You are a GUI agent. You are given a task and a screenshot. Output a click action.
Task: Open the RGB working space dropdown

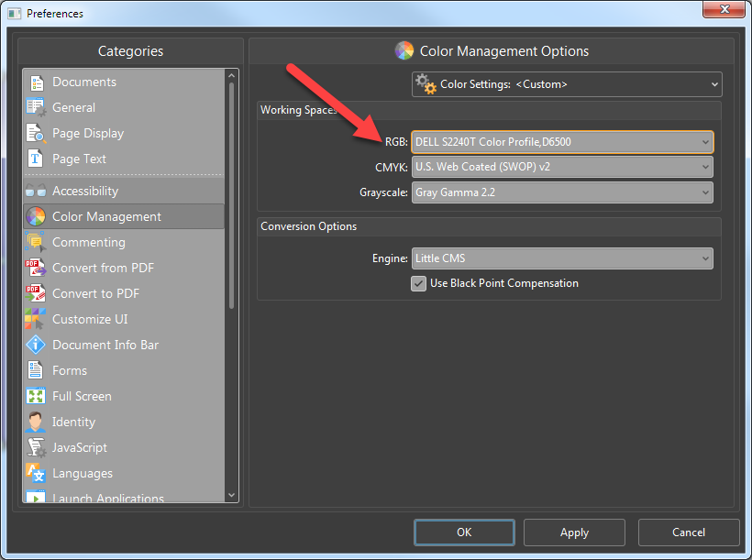click(562, 142)
